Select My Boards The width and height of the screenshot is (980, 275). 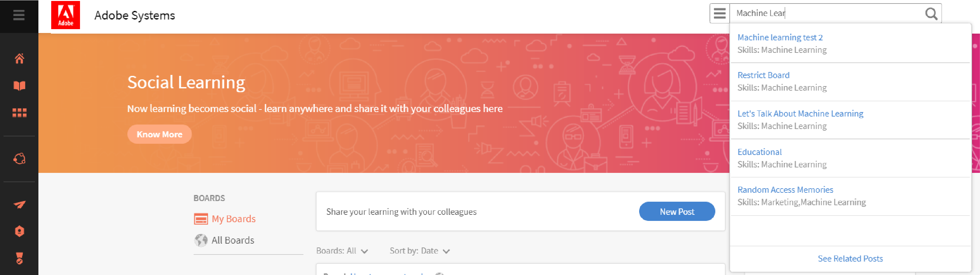(233, 219)
